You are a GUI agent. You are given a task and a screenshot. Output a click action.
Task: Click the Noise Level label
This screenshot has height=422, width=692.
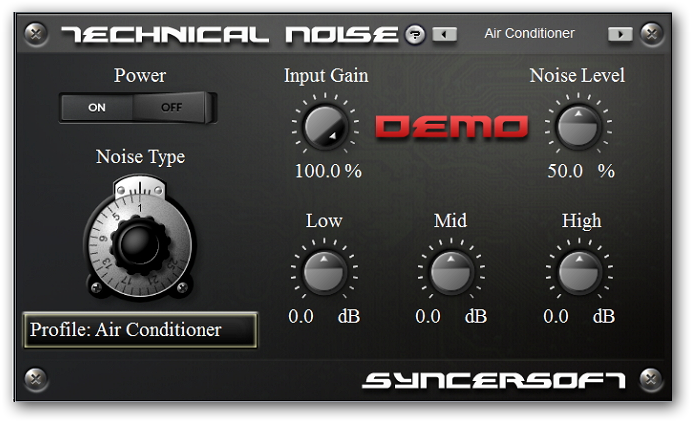[577, 75]
